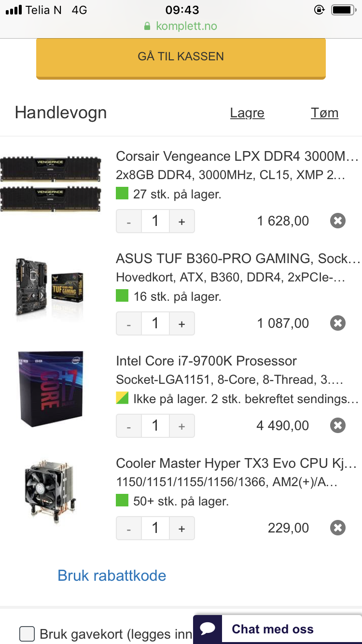This screenshot has height=644, width=362.
Task: Remove Intel Core i7-9700K from cart
Action: pyautogui.click(x=338, y=426)
